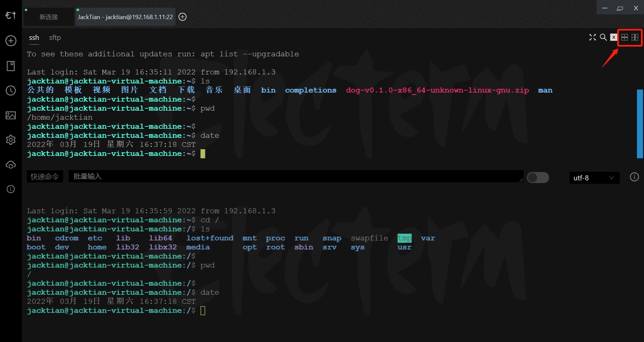Viewport: 644px width, 342px height.
Task: Open the About info icon in sidebar
Action: [x=11, y=189]
